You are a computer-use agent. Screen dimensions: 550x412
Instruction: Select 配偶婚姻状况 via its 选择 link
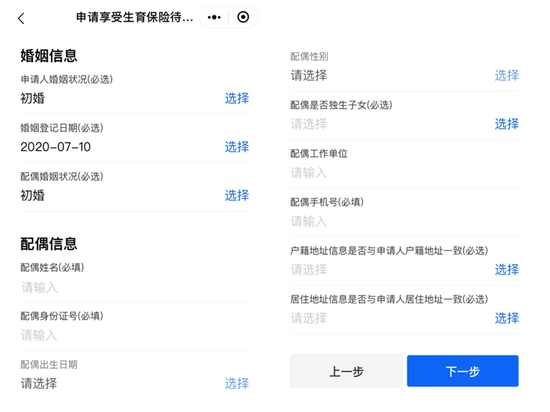237,195
